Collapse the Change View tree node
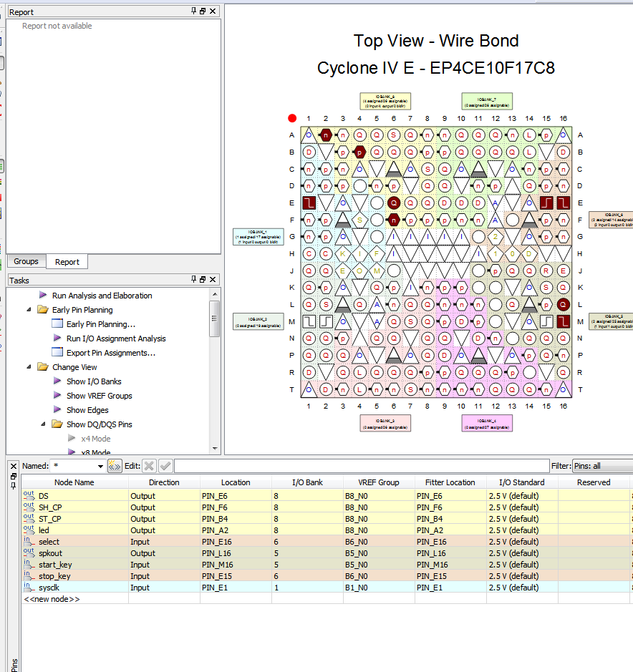Image resolution: width=633 pixels, height=672 pixels. point(29,367)
